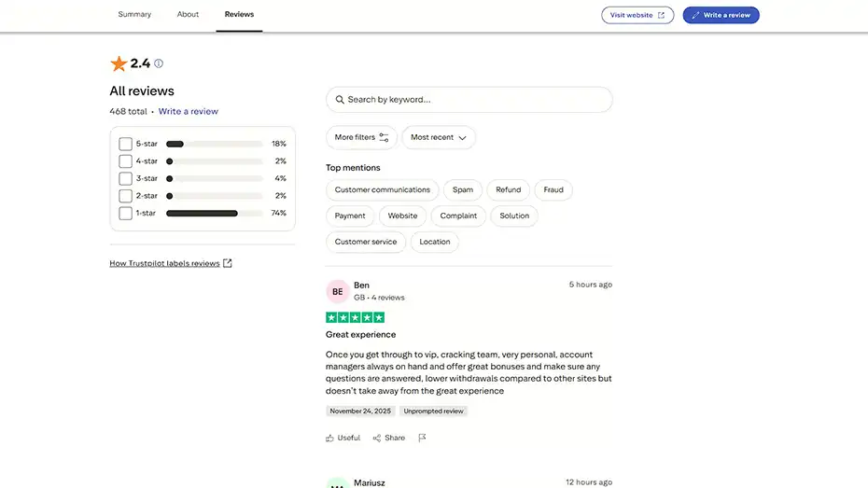Expand the More filters options

(361, 137)
